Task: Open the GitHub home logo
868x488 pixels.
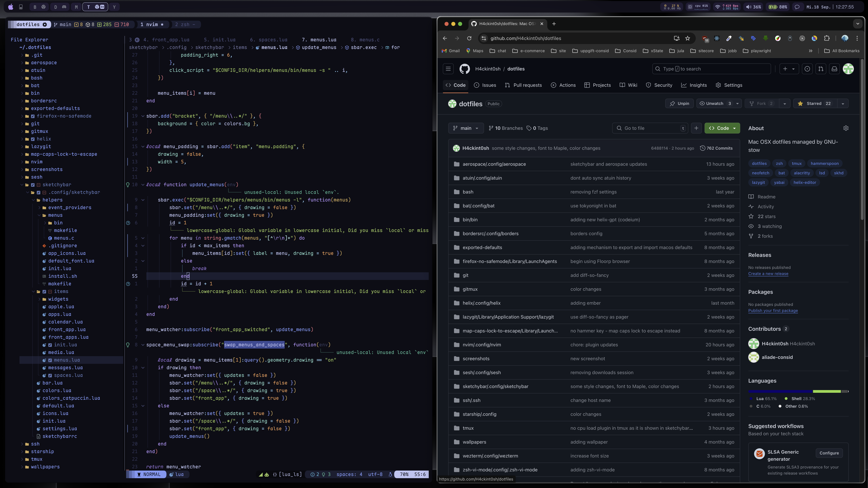Action: (464, 69)
